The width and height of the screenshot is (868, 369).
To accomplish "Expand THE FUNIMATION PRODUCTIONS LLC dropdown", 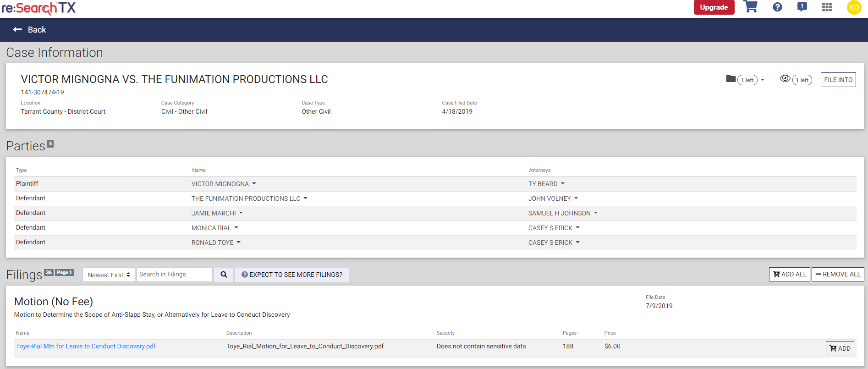I will (x=305, y=198).
